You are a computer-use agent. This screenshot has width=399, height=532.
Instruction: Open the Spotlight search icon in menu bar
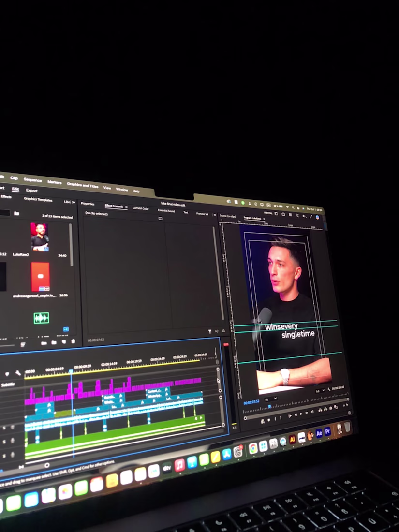pyautogui.click(x=293, y=207)
